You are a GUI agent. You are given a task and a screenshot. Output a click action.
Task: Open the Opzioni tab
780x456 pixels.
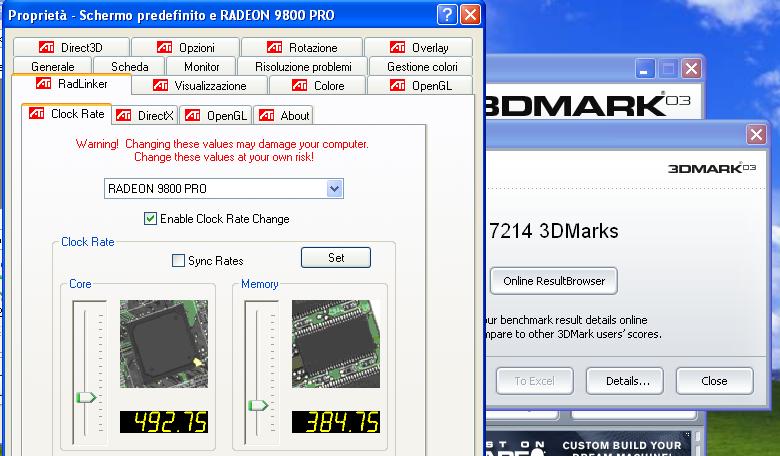tap(186, 47)
